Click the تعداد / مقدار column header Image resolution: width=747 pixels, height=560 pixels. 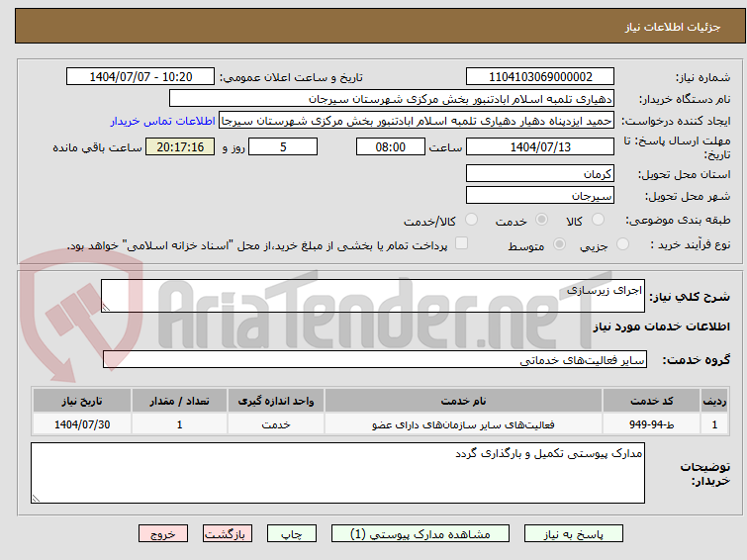(x=180, y=401)
